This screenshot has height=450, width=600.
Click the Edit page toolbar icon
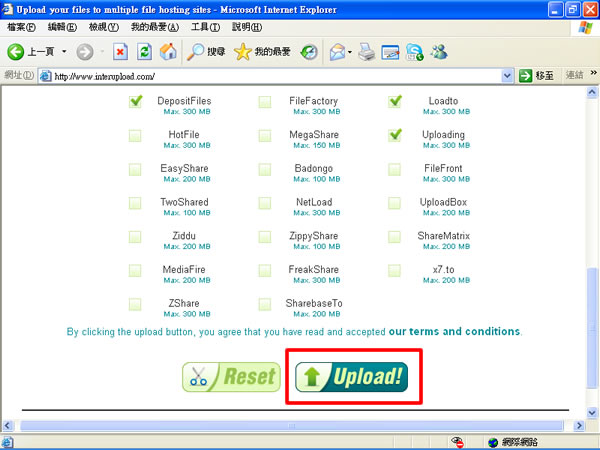point(390,52)
